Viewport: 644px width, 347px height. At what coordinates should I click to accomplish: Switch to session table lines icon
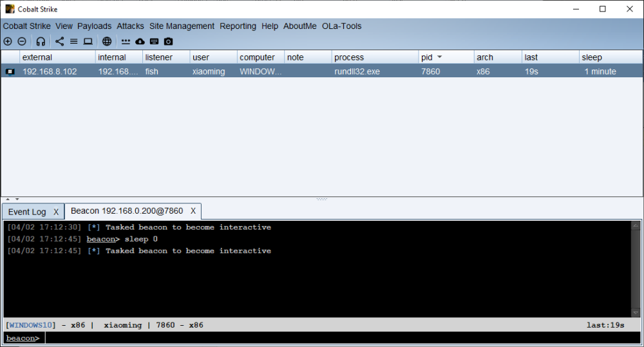tap(74, 41)
